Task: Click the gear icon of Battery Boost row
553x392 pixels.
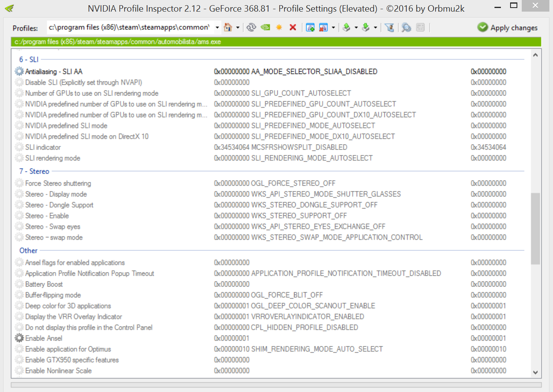Action: pos(19,284)
